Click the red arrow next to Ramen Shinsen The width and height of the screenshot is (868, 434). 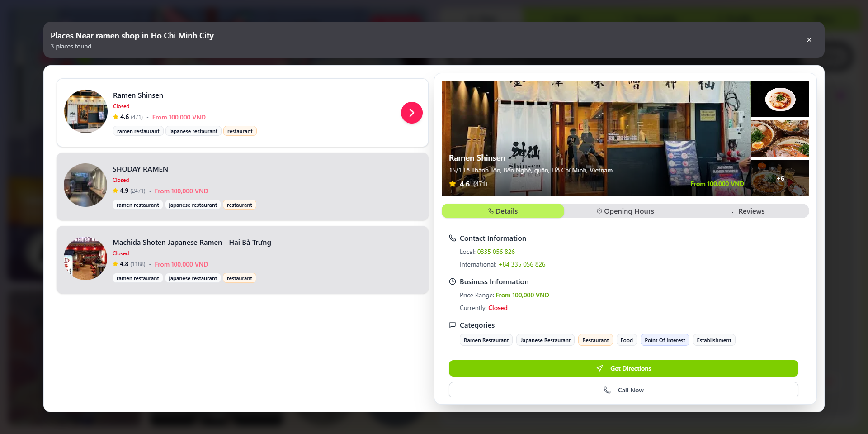(411, 113)
